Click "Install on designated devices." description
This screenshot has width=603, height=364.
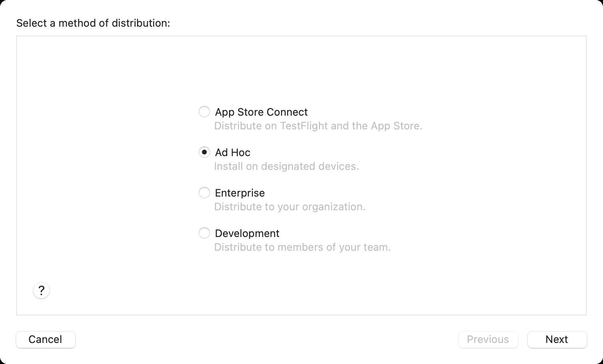point(286,166)
